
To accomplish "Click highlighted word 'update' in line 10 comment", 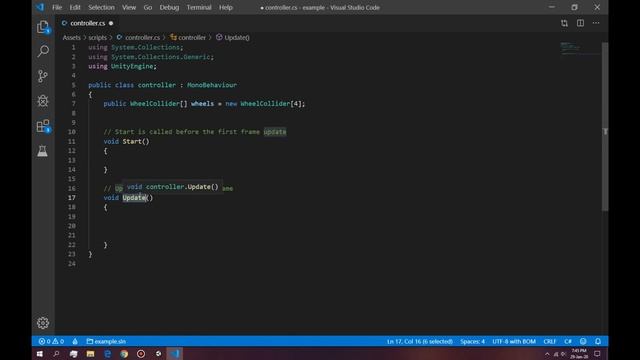I will click(x=275, y=132).
